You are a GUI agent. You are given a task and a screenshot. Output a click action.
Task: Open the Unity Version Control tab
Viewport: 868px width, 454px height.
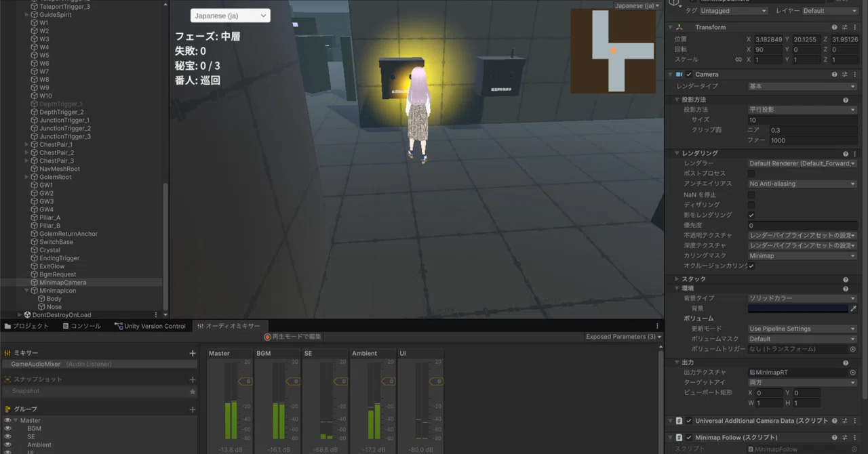(150, 326)
